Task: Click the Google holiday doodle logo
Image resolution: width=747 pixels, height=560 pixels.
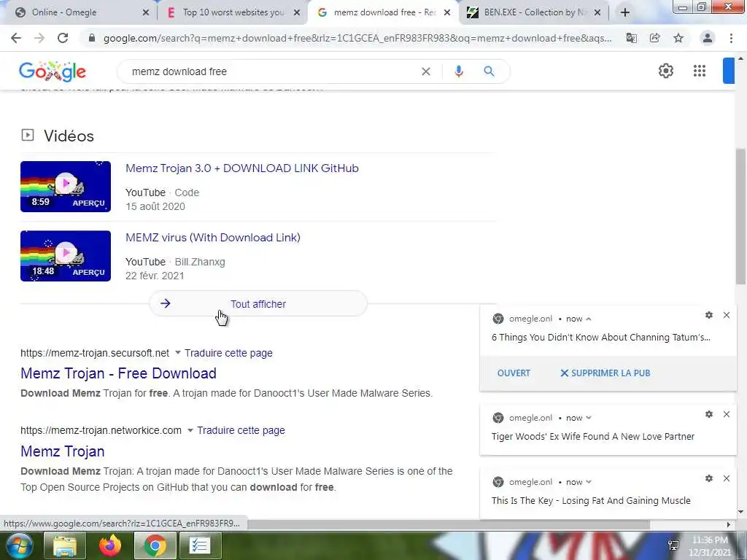Action: [x=53, y=71]
